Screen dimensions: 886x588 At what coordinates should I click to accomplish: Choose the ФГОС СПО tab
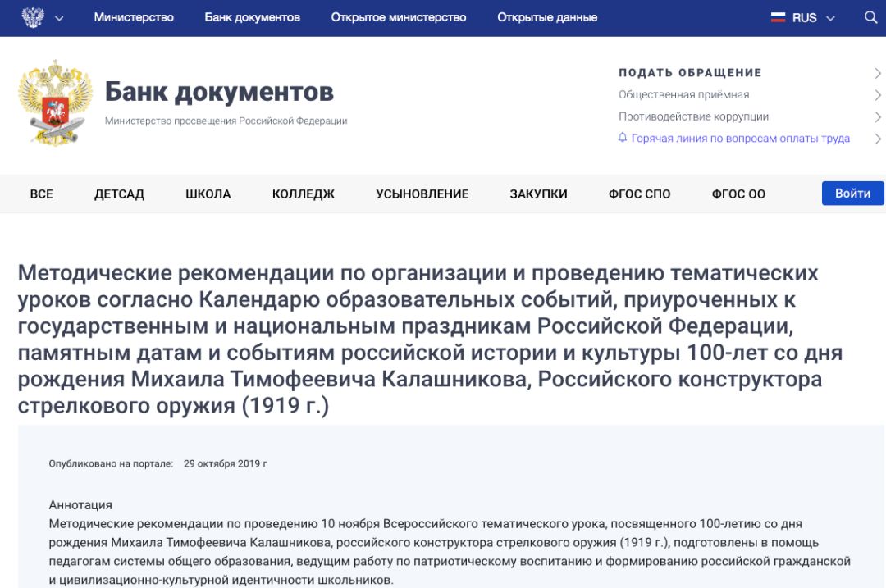pyautogui.click(x=639, y=194)
